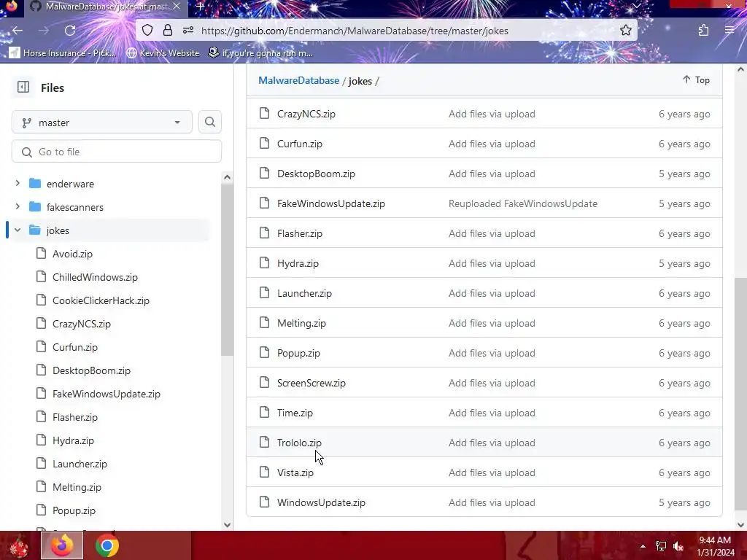Open the Kevin's Website bookmark
This screenshot has width=747, height=560.
(163, 52)
